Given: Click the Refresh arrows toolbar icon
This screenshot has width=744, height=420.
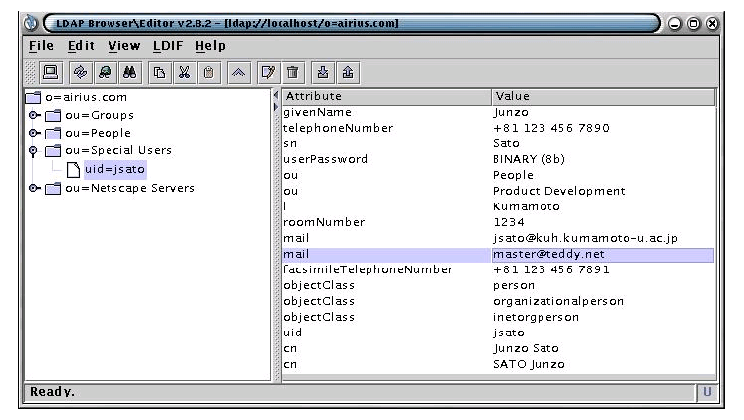Looking at the screenshot, I should (x=80, y=73).
